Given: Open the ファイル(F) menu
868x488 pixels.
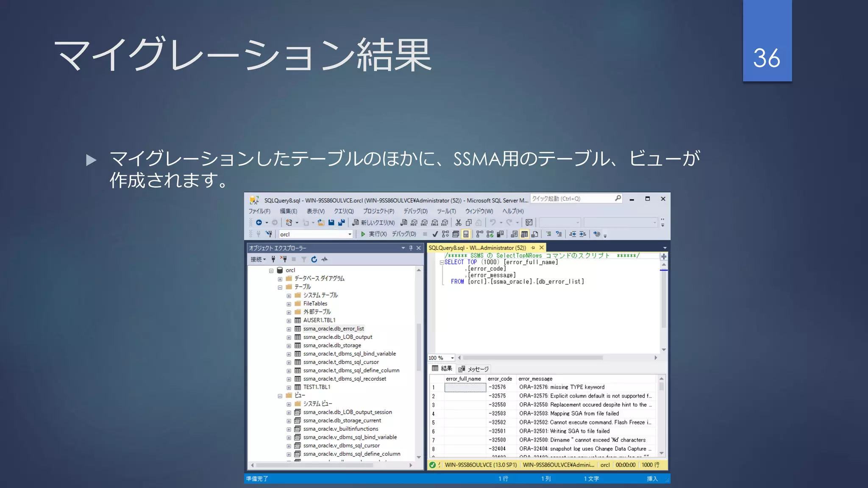Looking at the screenshot, I should (x=259, y=211).
